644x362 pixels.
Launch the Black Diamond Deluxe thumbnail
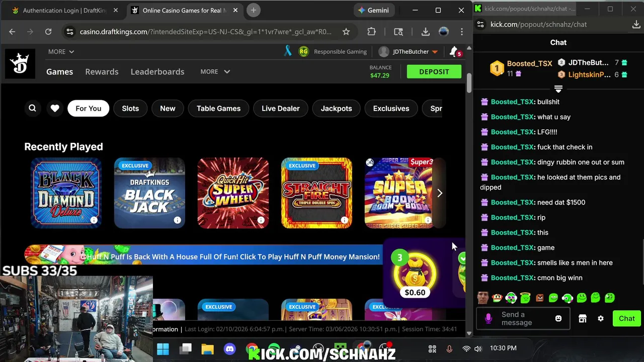click(66, 193)
